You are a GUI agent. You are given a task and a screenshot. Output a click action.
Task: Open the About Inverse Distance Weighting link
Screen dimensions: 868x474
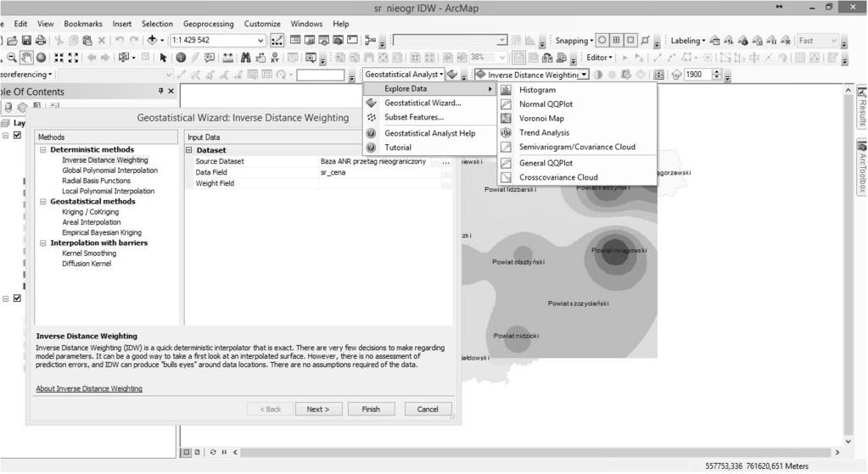89,389
